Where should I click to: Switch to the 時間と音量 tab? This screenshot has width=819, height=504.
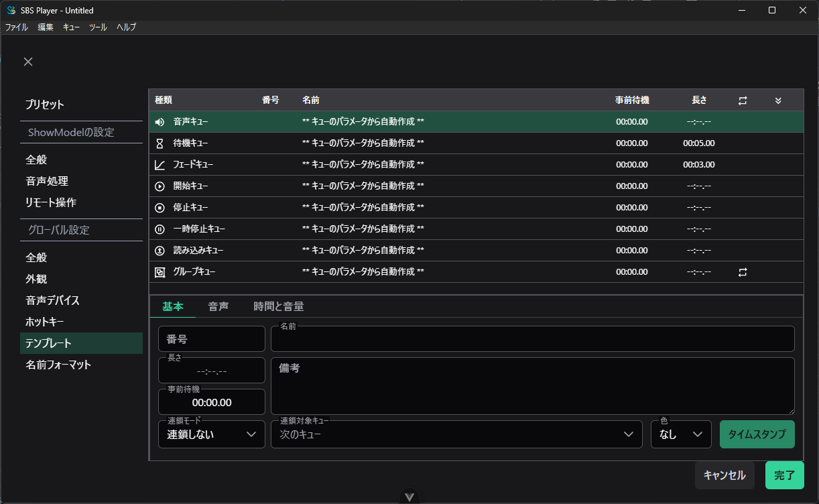click(279, 306)
